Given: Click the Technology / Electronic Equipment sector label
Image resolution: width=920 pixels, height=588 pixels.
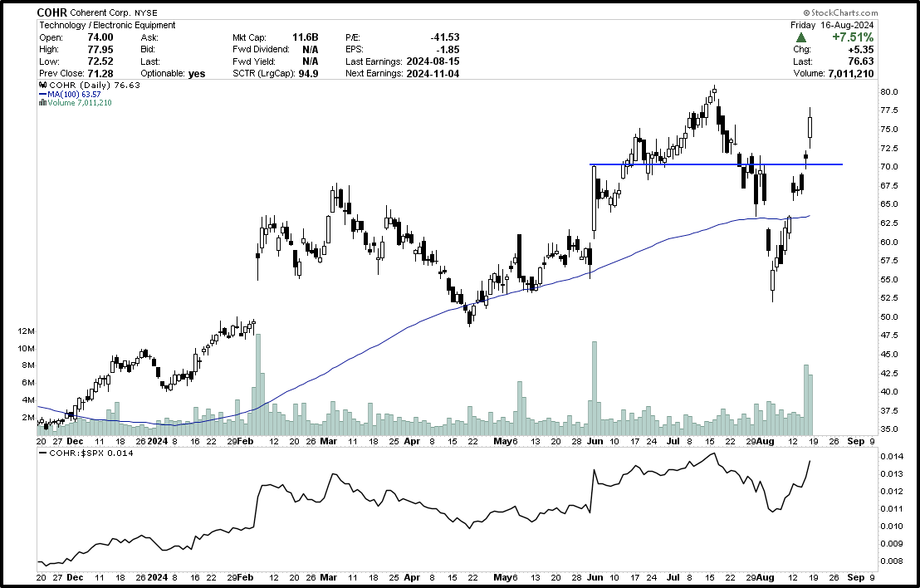Looking at the screenshot, I should [x=107, y=25].
